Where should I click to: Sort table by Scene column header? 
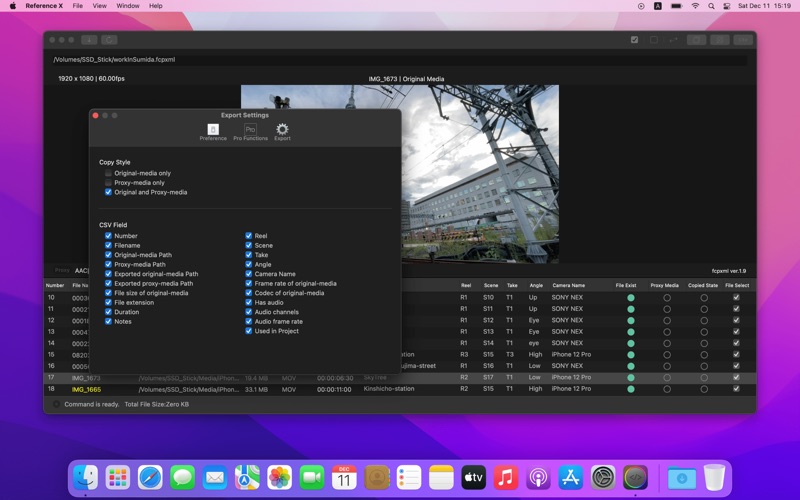click(x=491, y=286)
